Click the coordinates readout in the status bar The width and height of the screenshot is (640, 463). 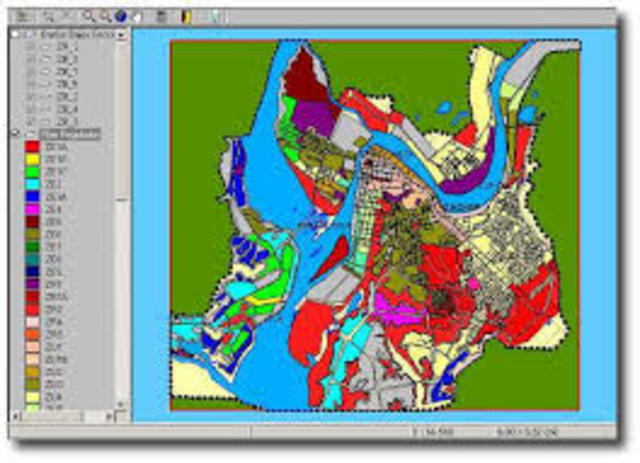click(527, 432)
